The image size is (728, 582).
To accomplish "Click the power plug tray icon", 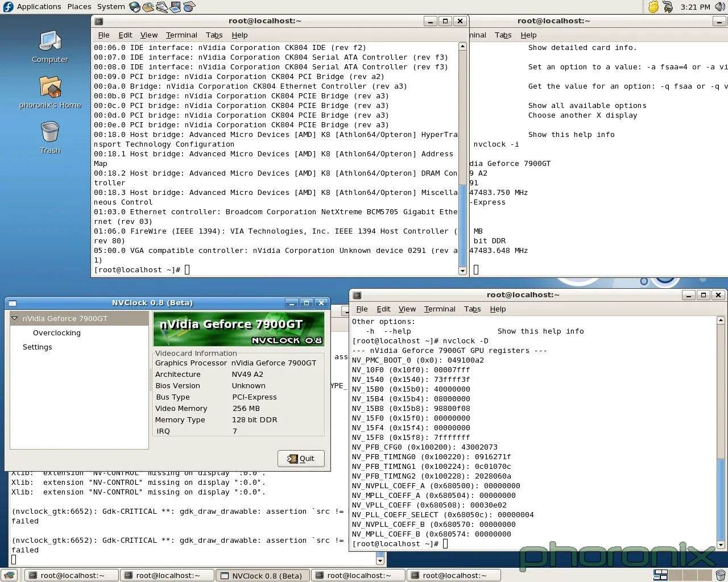I will coord(668,7).
